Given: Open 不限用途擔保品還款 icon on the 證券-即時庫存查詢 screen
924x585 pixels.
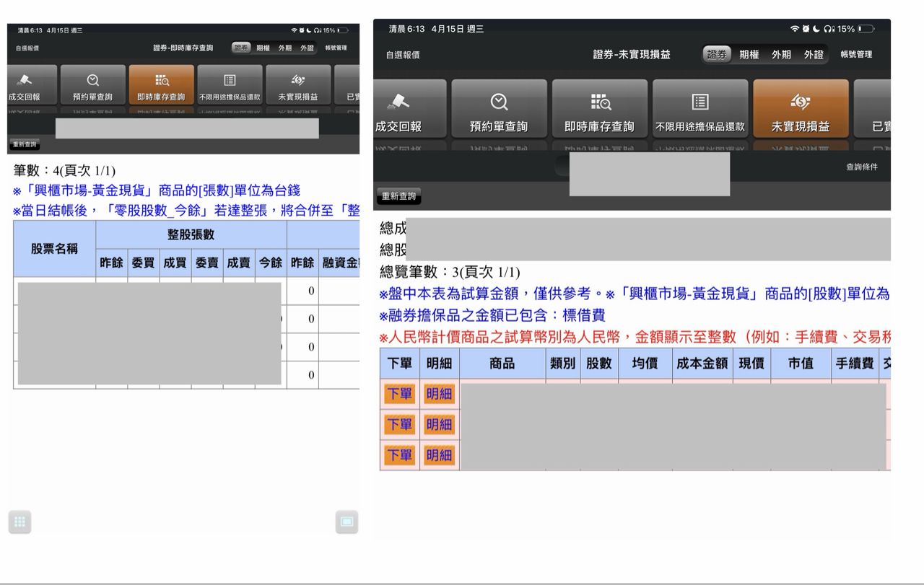Looking at the screenshot, I should 230,81.
